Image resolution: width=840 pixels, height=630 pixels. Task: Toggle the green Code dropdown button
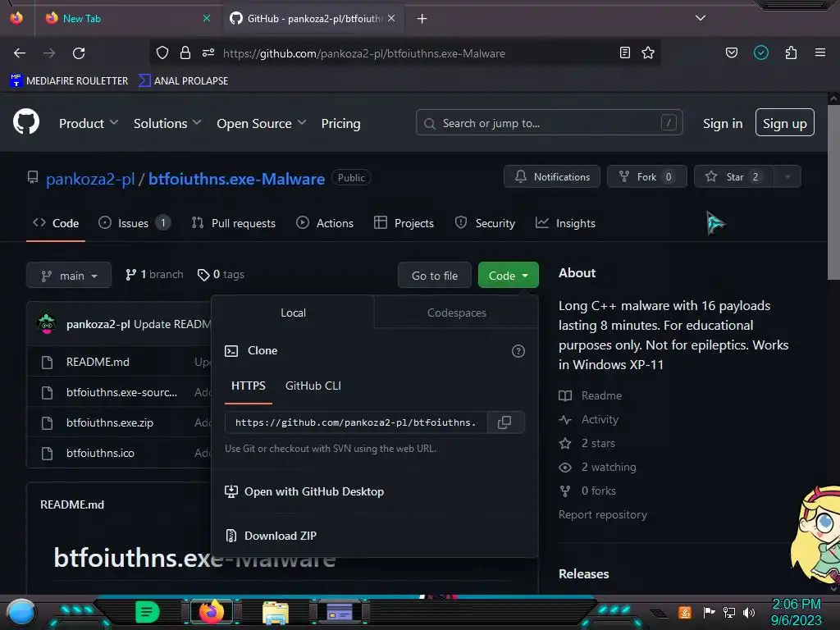[508, 276]
